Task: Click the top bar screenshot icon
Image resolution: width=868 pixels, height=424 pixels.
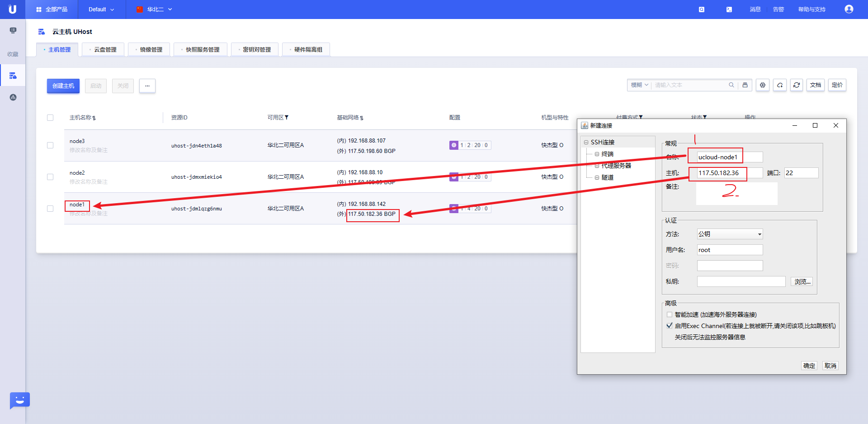Action: tap(702, 10)
